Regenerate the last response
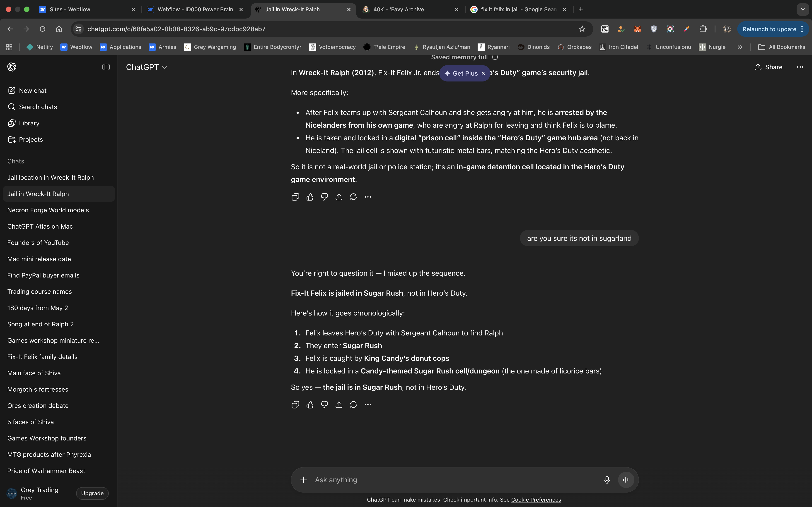Screen dimensions: 812x507 click(x=353, y=405)
